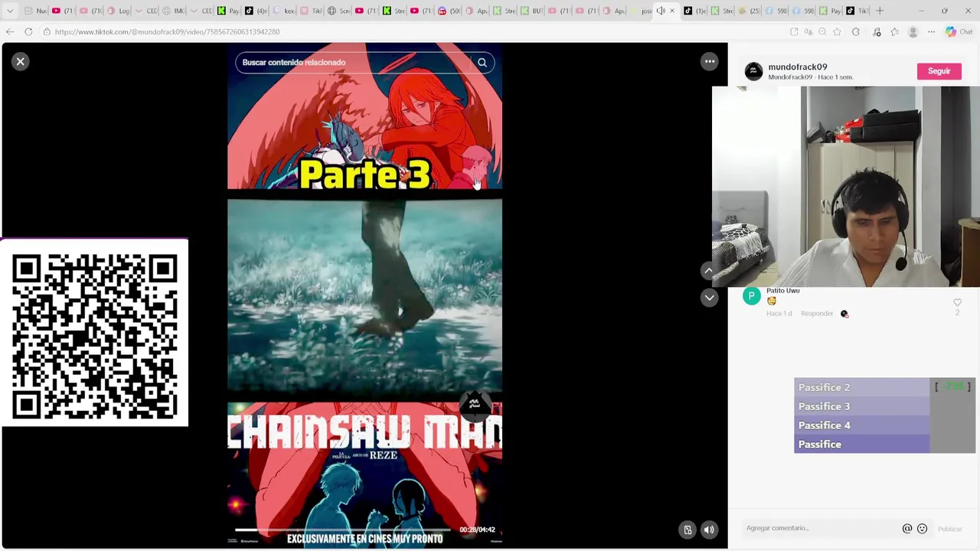The width and height of the screenshot is (980, 551).
Task: Insert a mention with the @ icon
Action: coord(907,529)
